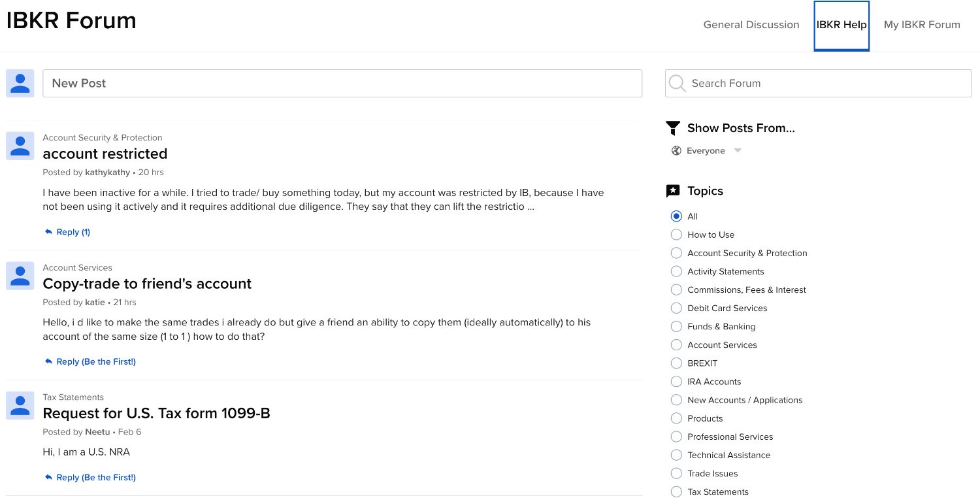Click the user avatar beside New Post

[20, 84]
